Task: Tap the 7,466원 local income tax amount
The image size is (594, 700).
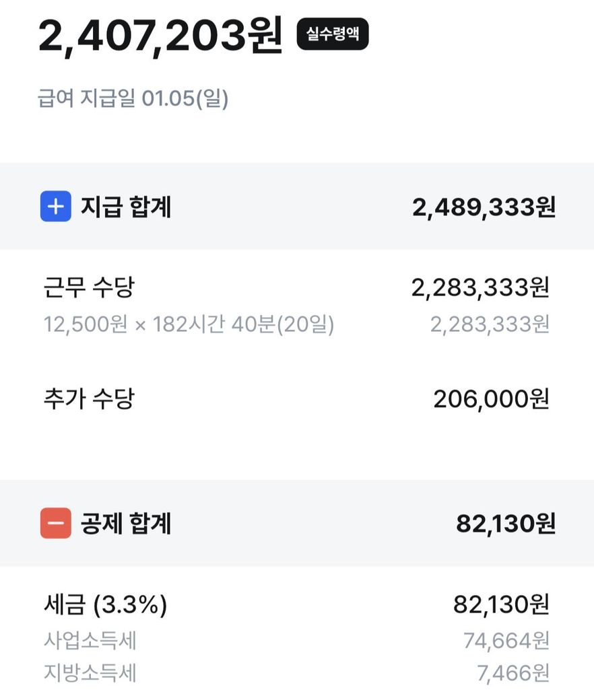Action: coord(513,672)
